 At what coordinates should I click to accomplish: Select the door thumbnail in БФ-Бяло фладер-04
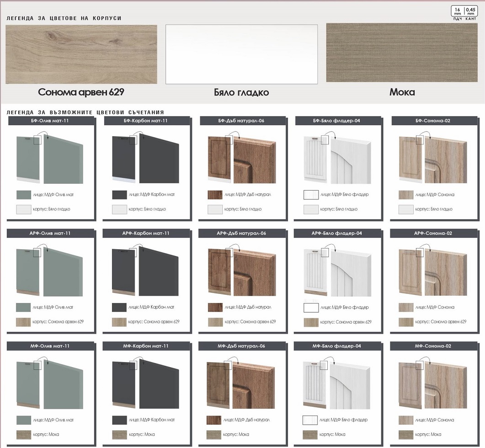316,157
